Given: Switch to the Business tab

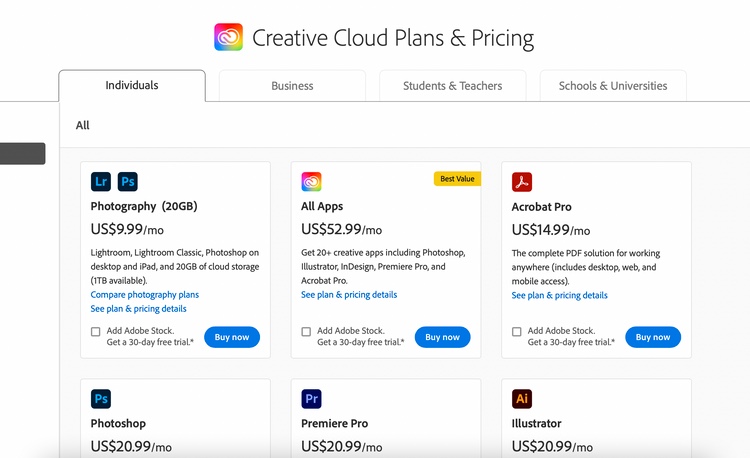Looking at the screenshot, I should point(292,86).
